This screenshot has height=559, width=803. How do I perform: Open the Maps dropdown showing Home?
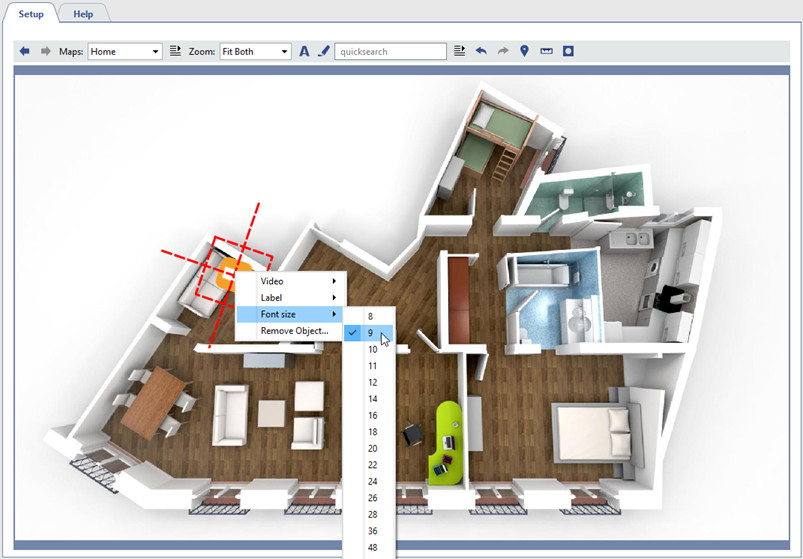click(125, 51)
